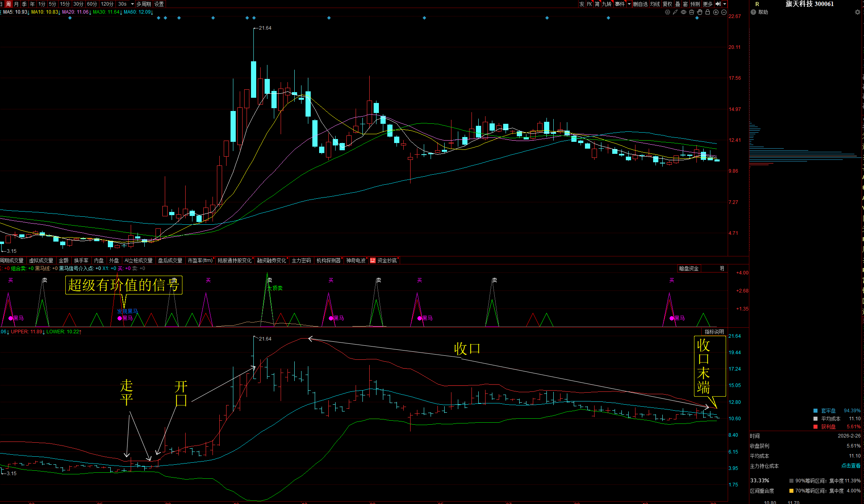Open the chart settings gear icon
This screenshot has height=504, width=864.
tap(668, 12)
